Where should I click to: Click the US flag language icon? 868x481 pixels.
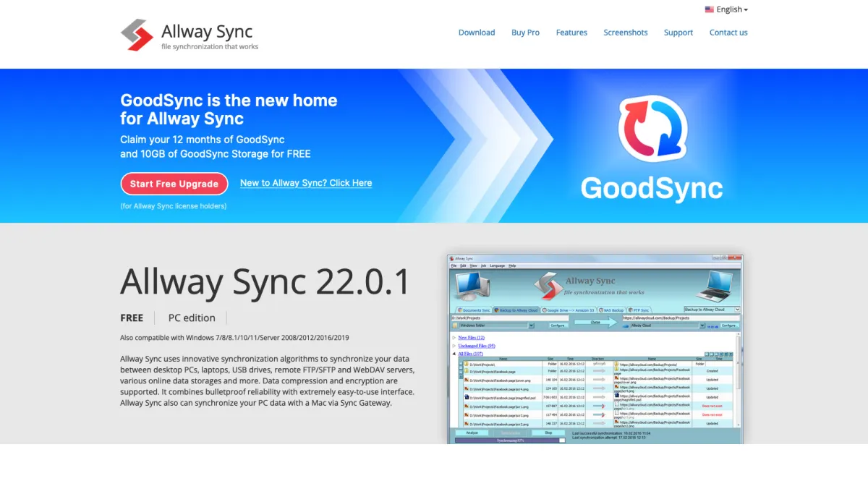[710, 9]
